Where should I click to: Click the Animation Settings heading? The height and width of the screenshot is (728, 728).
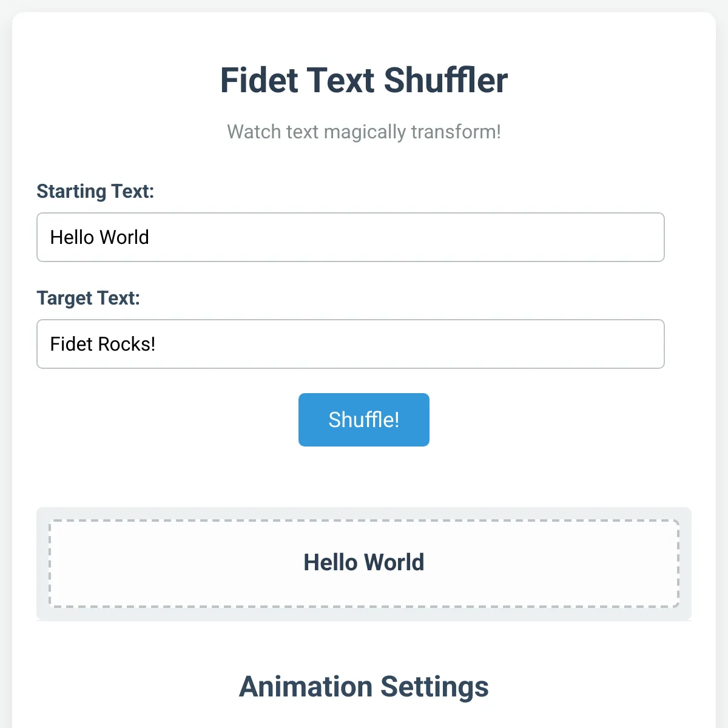click(x=364, y=687)
